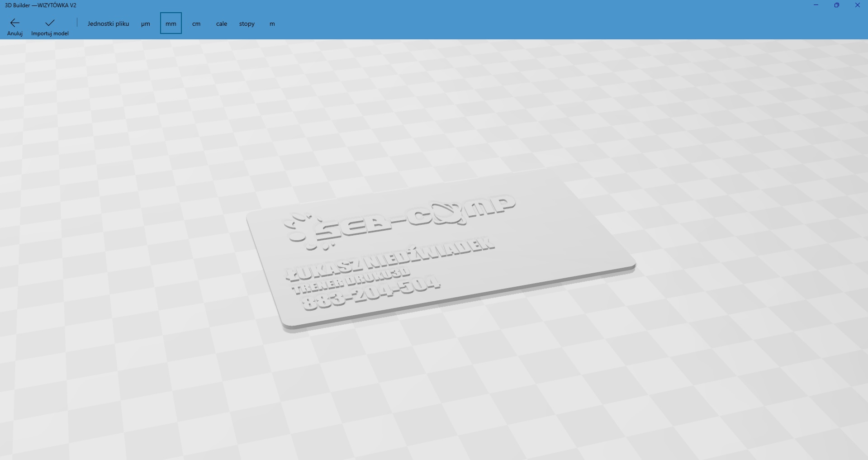
Task: Select cm file units
Action: [196, 24]
